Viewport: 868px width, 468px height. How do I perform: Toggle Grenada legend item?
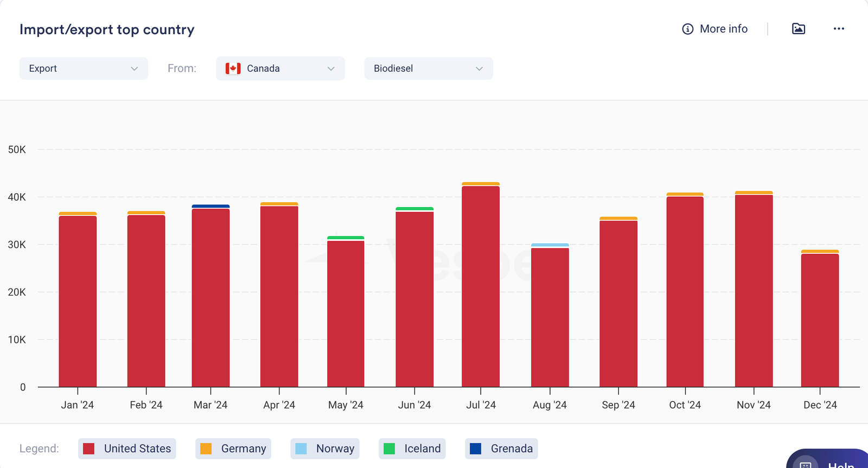(501, 448)
